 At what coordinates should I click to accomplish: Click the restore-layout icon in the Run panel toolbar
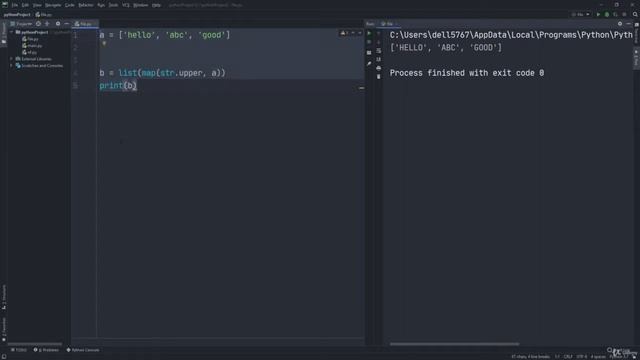point(369,53)
